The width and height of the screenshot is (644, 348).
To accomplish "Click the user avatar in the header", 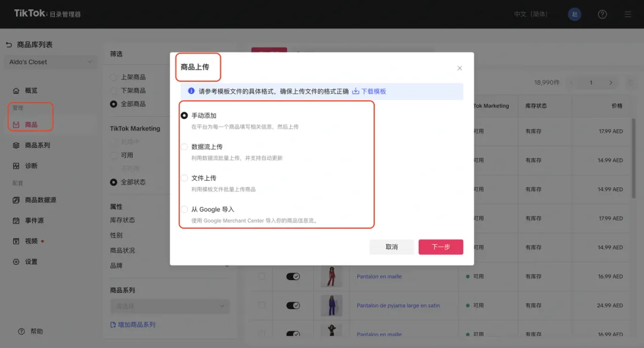I will pos(575,14).
